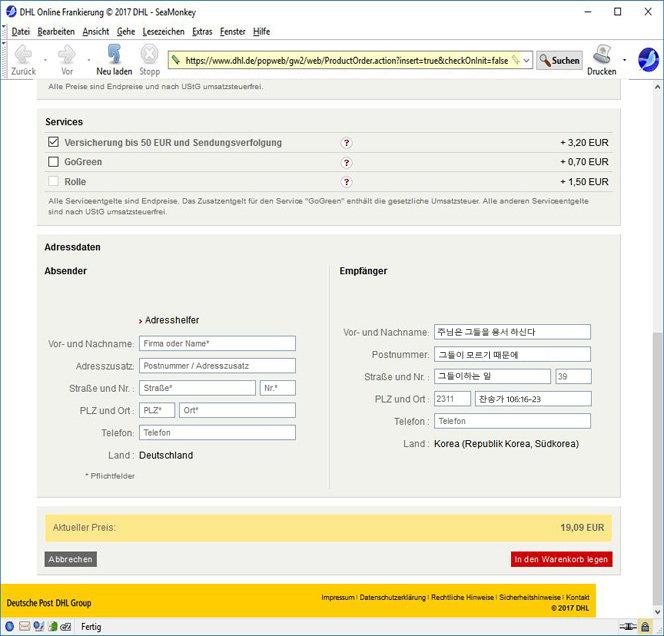The height and width of the screenshot is (636, 664).
Task: Click the bookmark tag icon in URL bar
Action: click(515, 60)
